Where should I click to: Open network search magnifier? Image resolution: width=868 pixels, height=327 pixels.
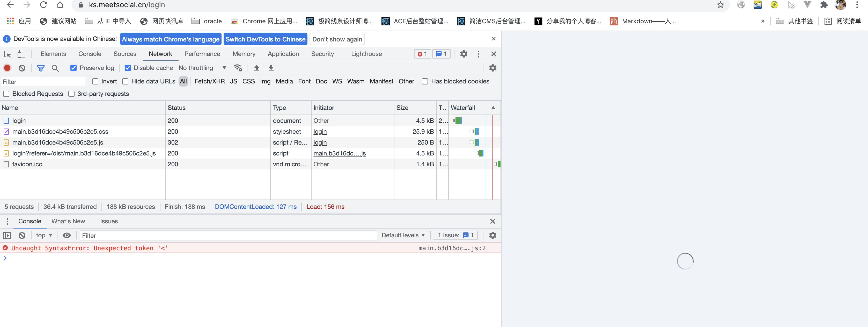55,68
